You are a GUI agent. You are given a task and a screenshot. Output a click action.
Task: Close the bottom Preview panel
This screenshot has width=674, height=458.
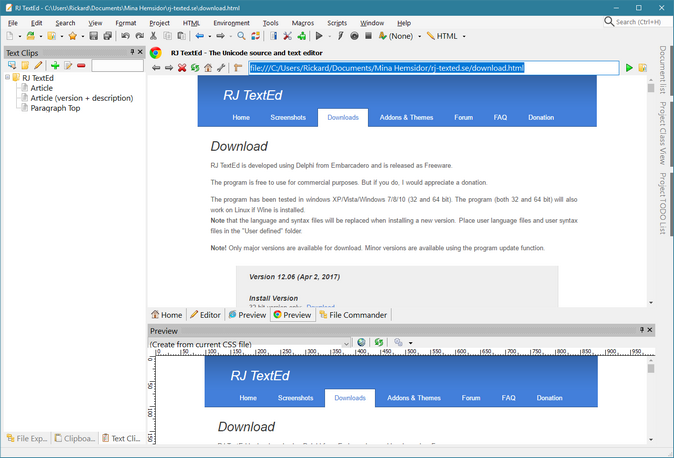click(x=650, y=330)
